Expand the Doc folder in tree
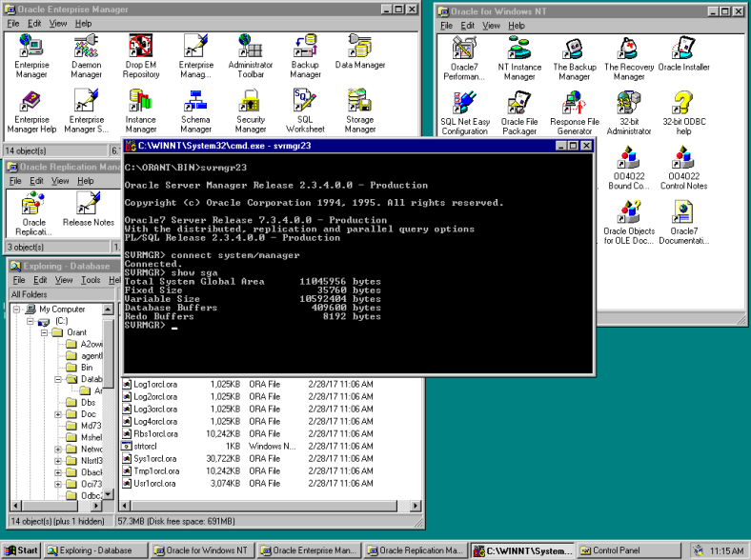Image resolution: width=751 pixels, height=560 pixels. (59, 414)
